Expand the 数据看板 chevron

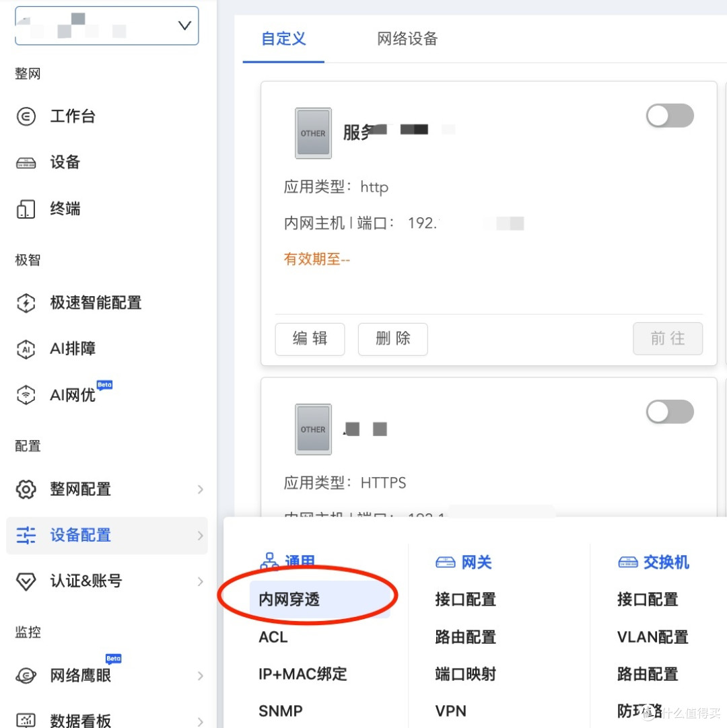pyautogui.click(x=200, y=721)
